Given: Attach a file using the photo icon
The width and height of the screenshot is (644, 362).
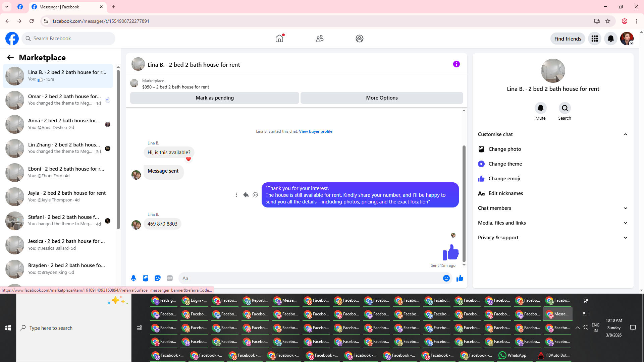Looking at the screenshot, I should pos(146,278).
